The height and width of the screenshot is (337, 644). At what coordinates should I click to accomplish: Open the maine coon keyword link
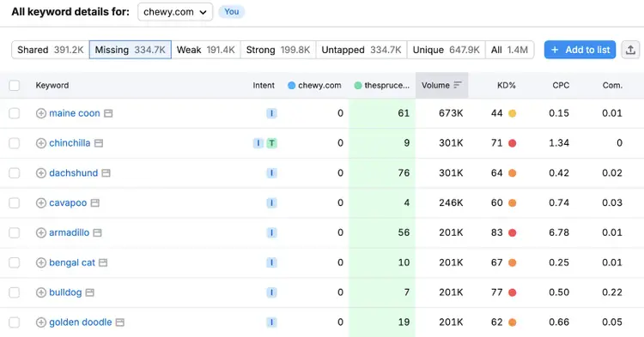[75, 113]
